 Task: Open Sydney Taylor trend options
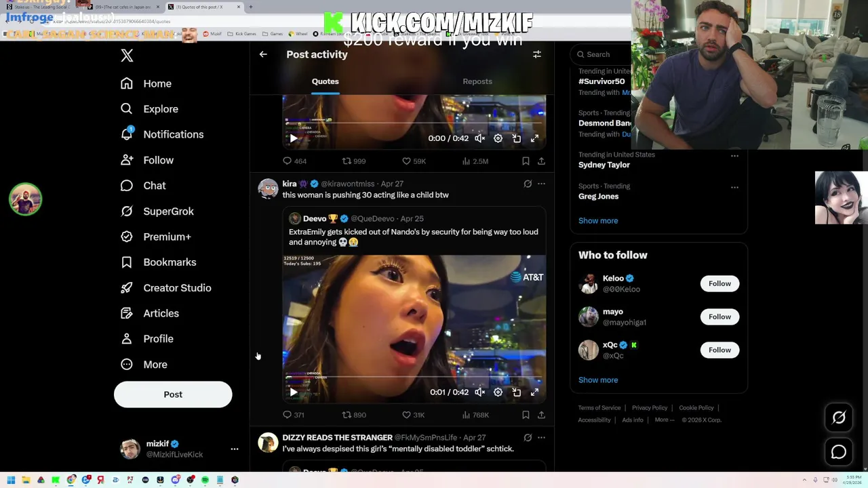(x=734, y=155)
